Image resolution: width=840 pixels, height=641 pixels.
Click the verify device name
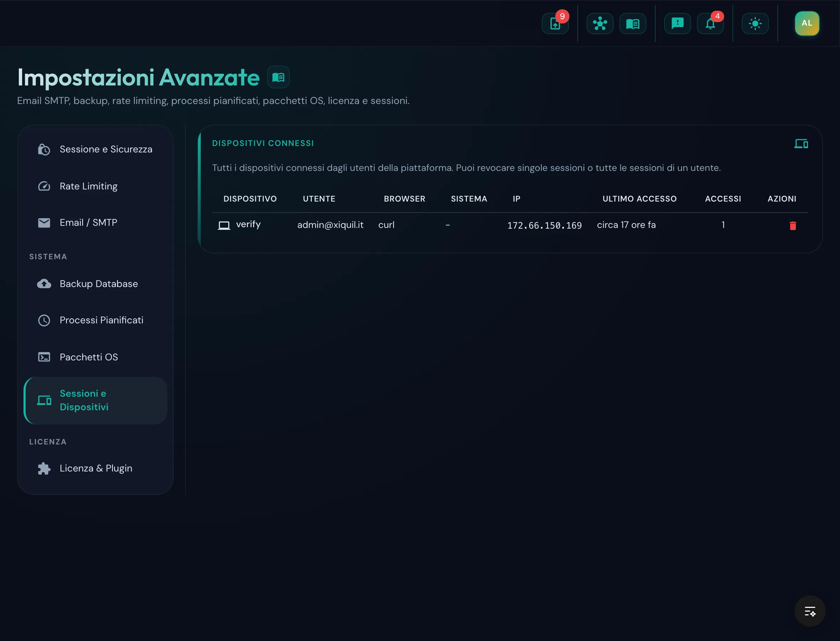pyautogui.click(x=248, y=224)
